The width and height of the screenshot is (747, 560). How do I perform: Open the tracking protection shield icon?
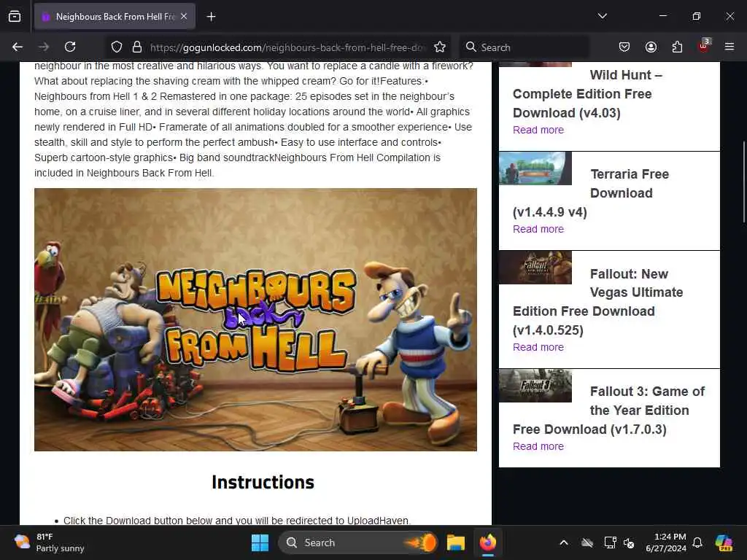coord(117,47)
